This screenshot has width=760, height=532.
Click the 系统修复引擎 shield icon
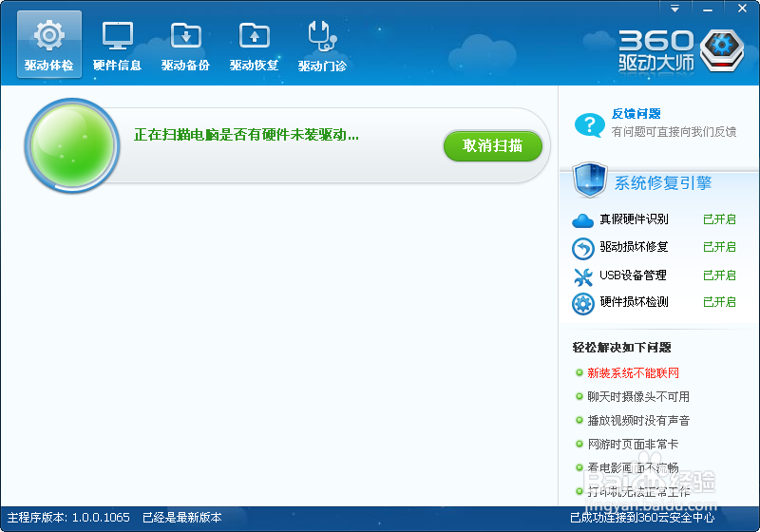coord(589,180)
